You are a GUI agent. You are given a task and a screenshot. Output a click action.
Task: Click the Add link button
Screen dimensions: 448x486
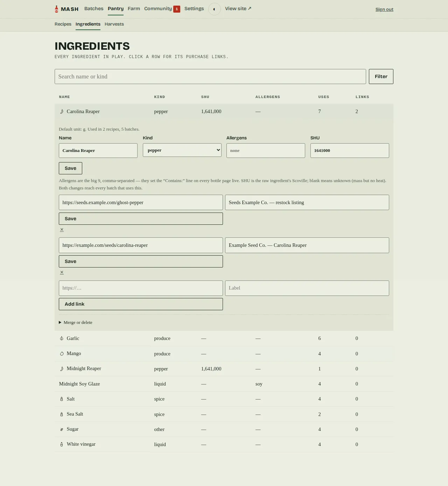click(141, 304)
